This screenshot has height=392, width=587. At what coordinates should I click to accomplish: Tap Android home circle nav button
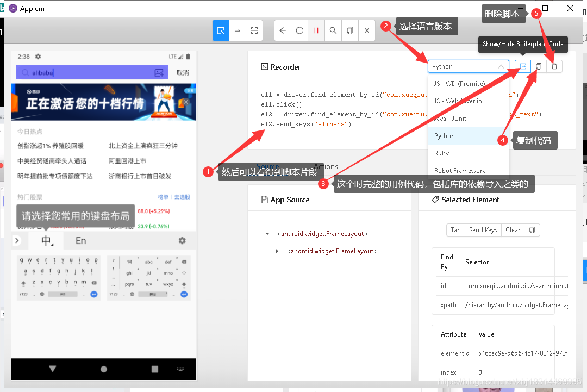click(104, 369)
